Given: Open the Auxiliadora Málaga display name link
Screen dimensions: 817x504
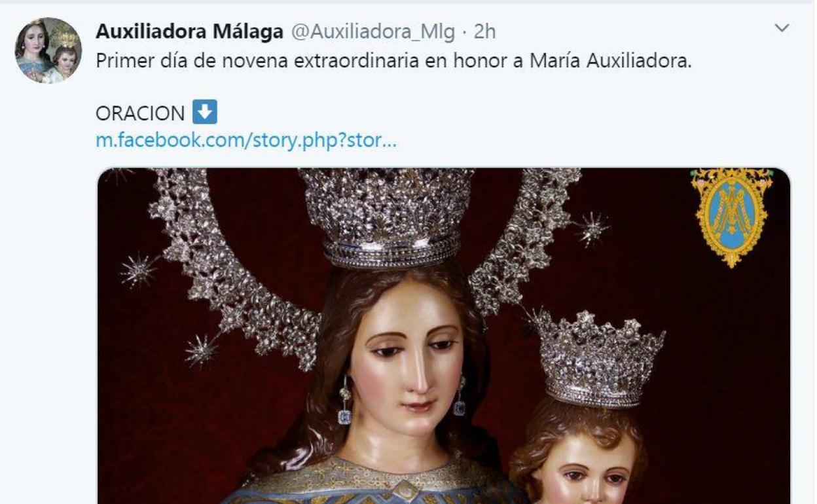Looking at the screenshot, I should 189,31.
